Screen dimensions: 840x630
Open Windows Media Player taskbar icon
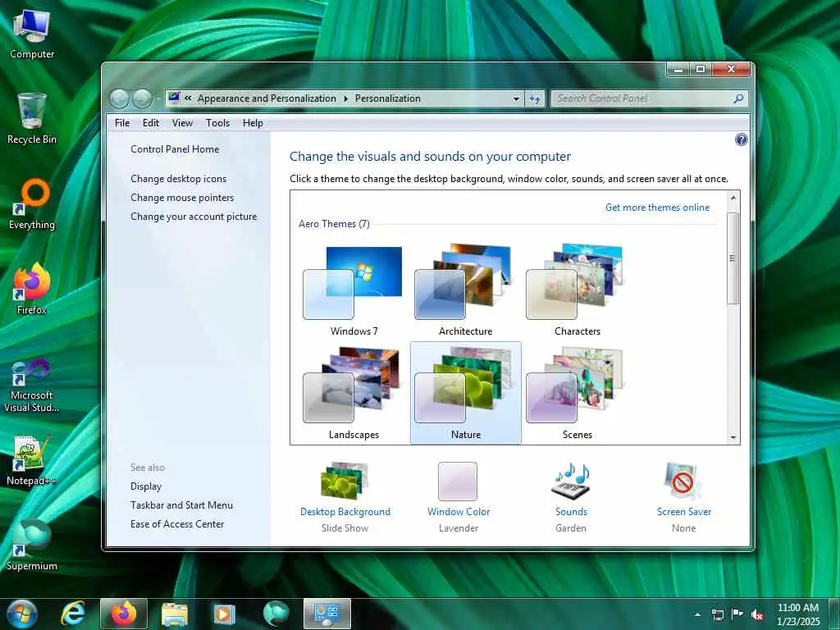click(x=225, y=614)
